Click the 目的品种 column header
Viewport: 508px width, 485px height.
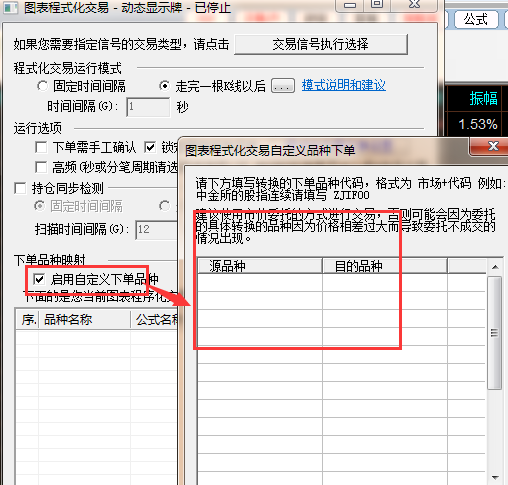click(x=385, y=266)
